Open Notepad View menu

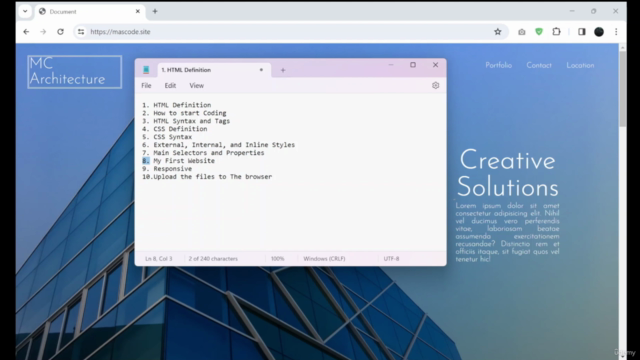pyautogui.click(x=196, y=86)
